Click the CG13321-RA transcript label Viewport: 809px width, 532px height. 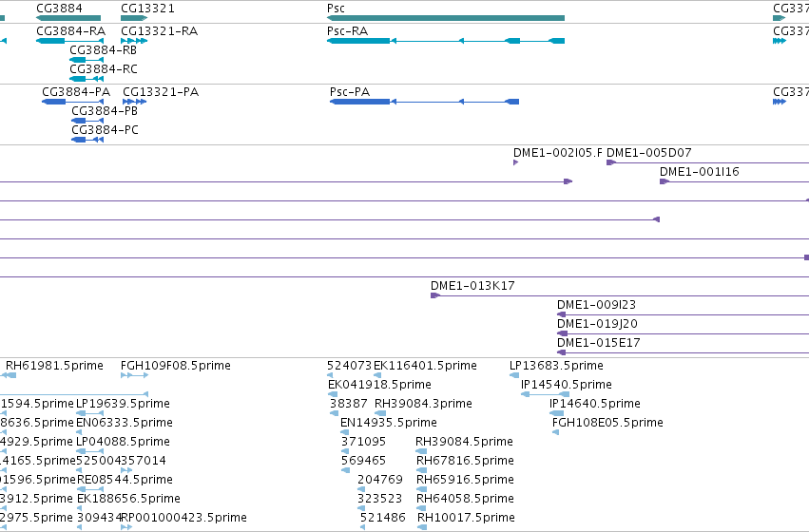(x=160, y=31)
